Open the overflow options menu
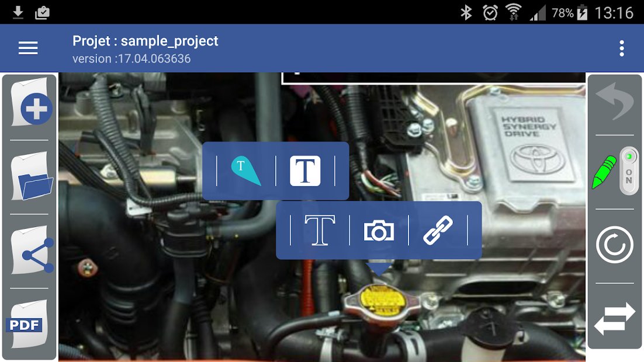The width and height of the screenshot is (644, 362). tap(621, 48)
